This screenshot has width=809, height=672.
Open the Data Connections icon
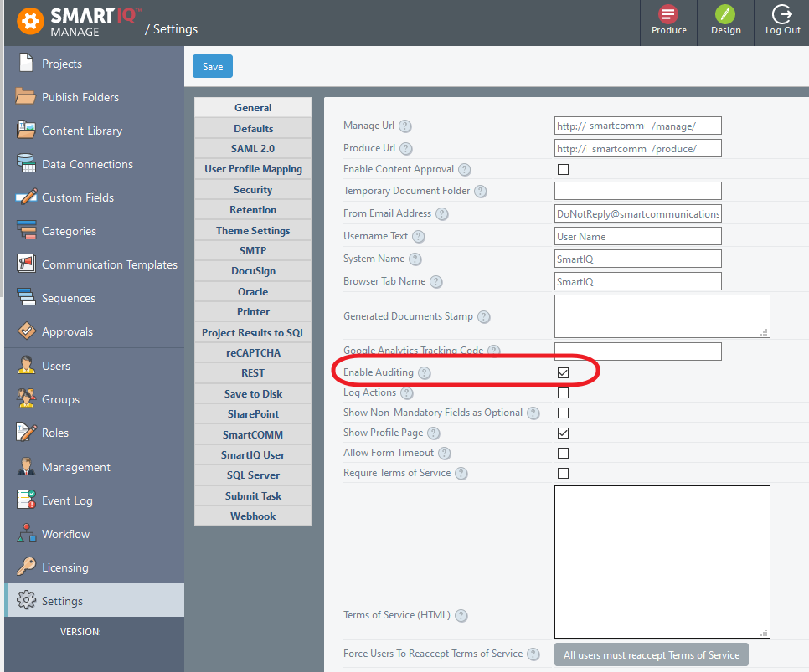tap(26, 163)
